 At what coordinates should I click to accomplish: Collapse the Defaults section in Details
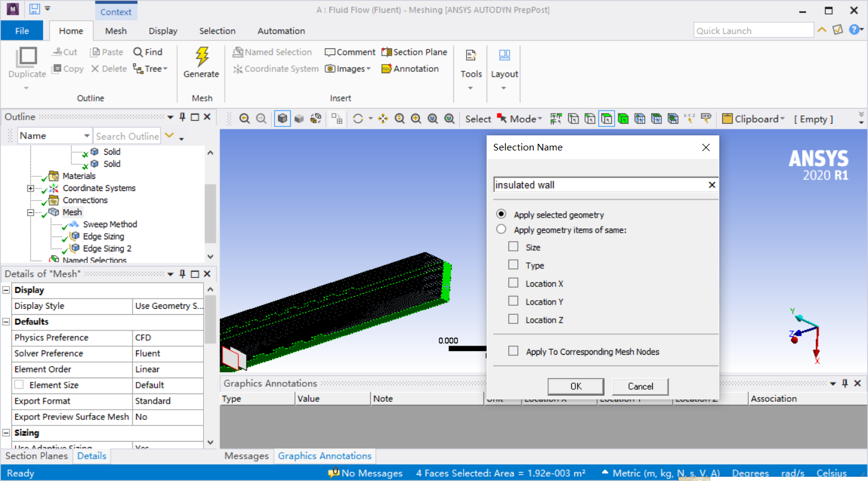6,321
